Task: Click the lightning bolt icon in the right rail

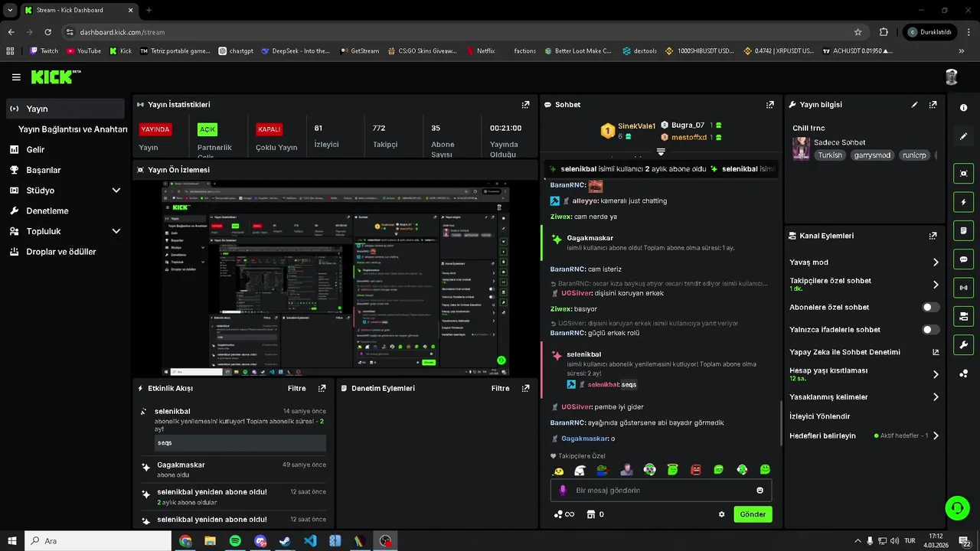Action: 963,202
